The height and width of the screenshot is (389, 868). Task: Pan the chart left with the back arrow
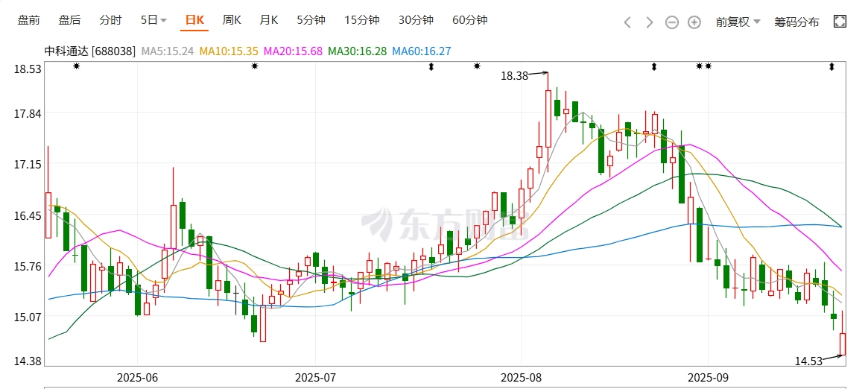pos(627,22)
